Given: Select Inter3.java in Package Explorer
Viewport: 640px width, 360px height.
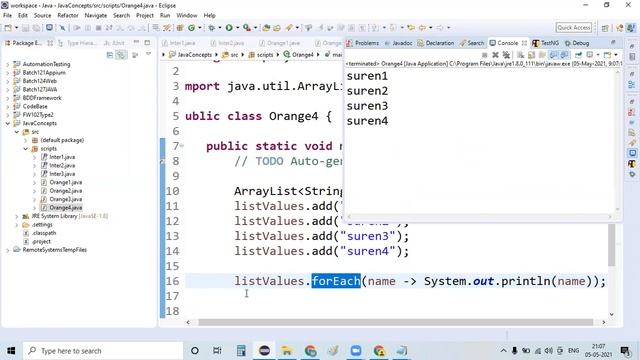Looking at the screenshot, I should (x=62, y=174).
